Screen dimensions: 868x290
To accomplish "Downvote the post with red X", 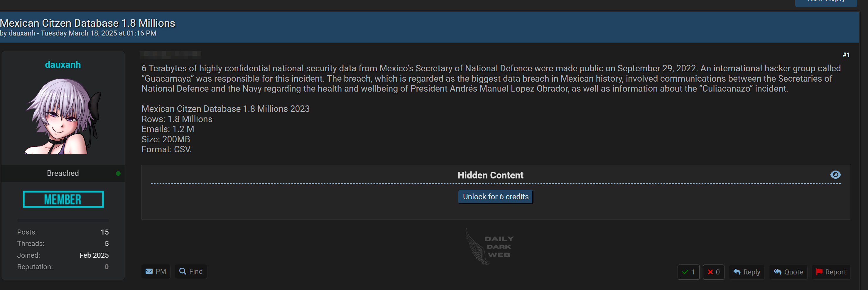I will (713, 272).
